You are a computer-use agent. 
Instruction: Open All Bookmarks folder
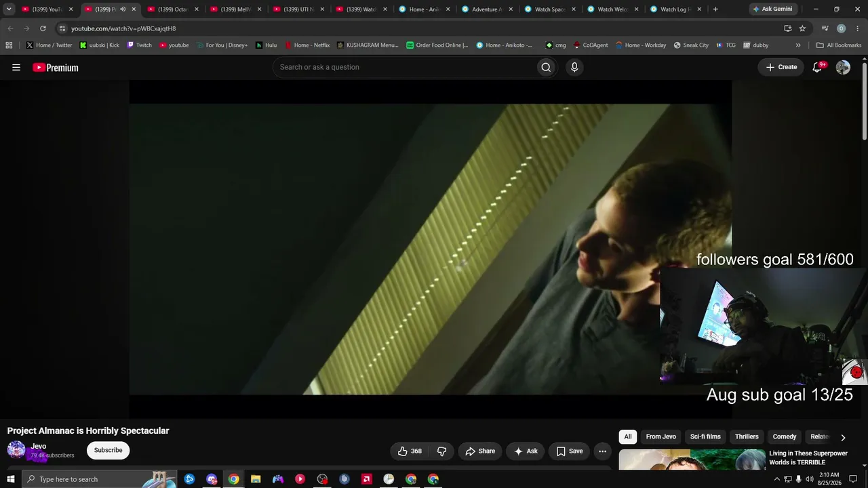pos(839,45)
